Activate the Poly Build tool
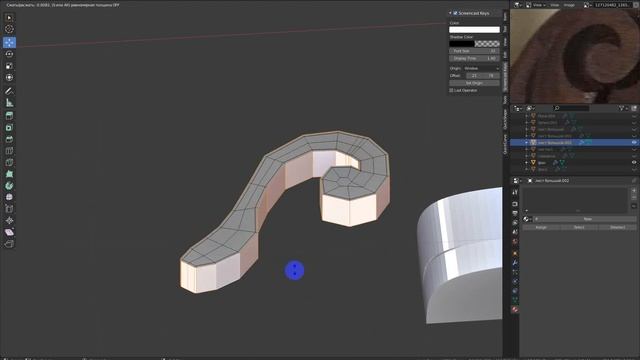 [9, 174]
